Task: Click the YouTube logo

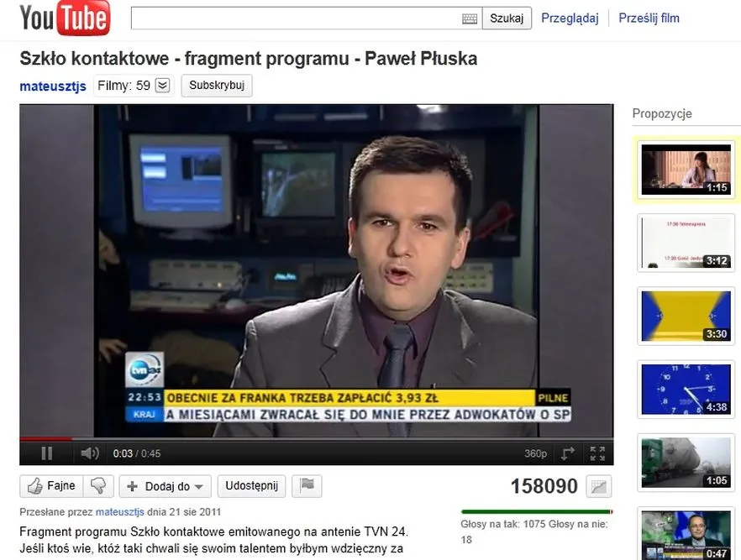Action: click(65, 18)
